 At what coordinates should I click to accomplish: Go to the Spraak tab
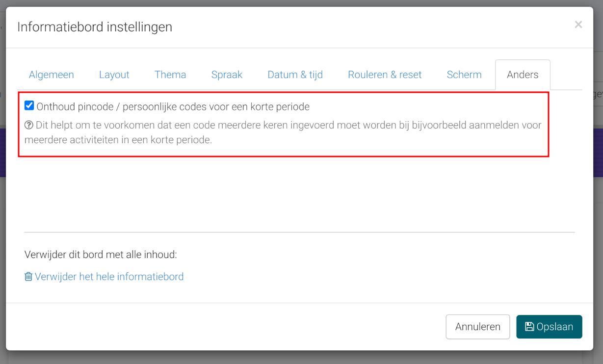coord(227,75)
